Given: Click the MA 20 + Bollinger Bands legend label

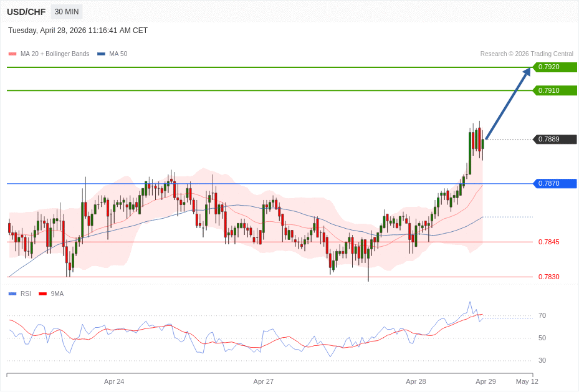Looking at the screenshot, I should pyautogui.click(x=55, y=54).
